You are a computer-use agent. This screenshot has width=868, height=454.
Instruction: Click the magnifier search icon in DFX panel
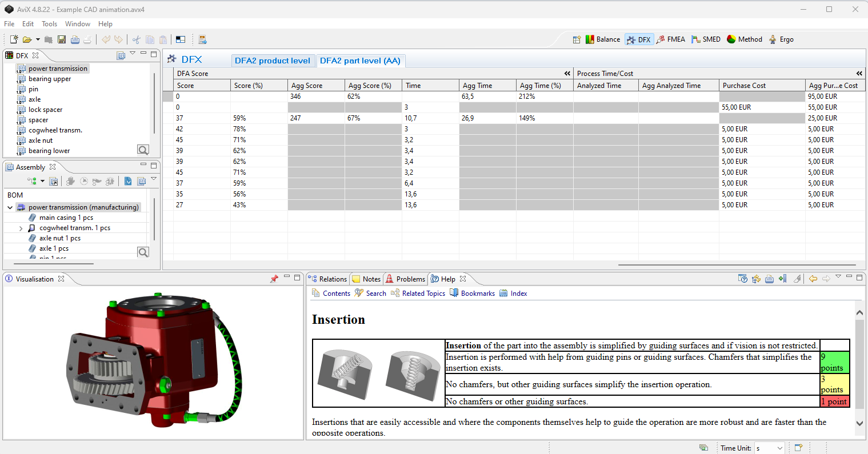coord(143,150)
